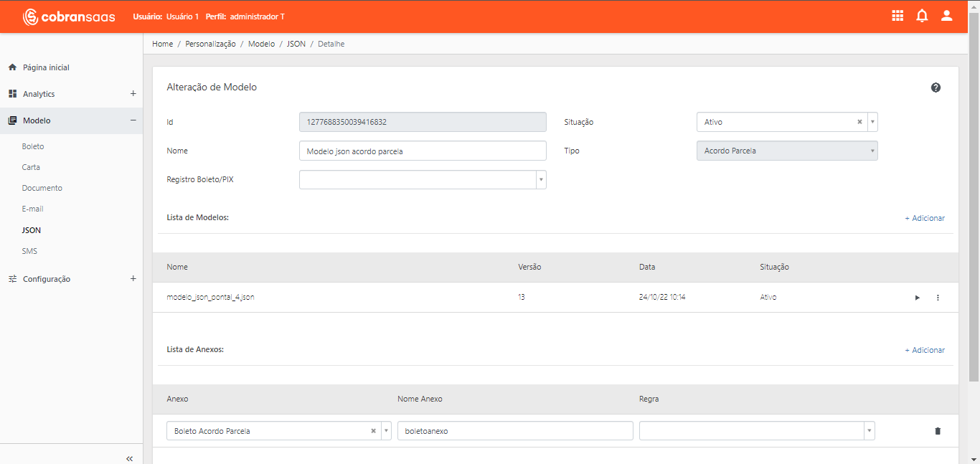Open Boleto under Modelo
The width and height of the screenshot is (980, 464).
33,146
